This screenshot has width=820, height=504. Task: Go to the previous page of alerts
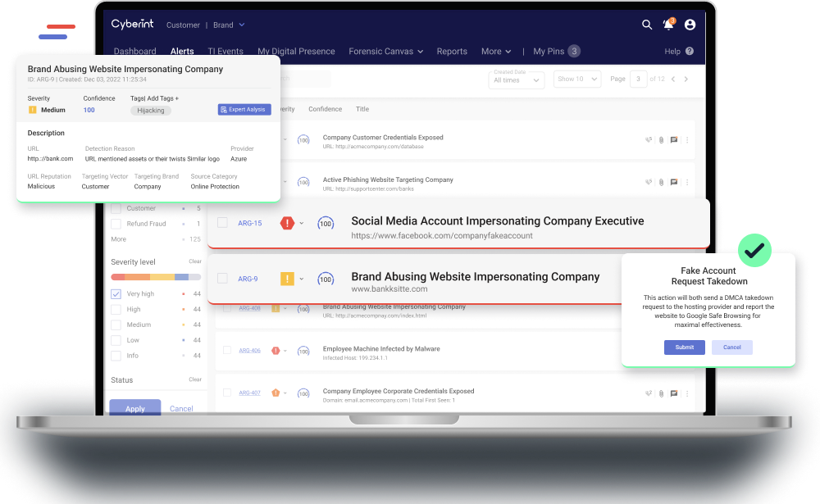[x=673, y=79]
